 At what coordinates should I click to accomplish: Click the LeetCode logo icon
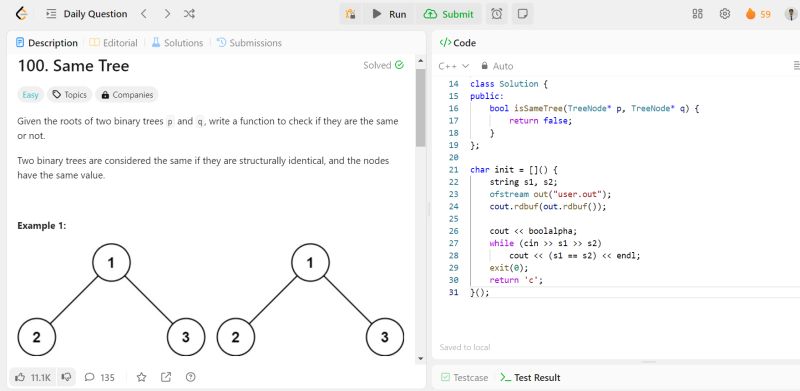coord(21,14)
